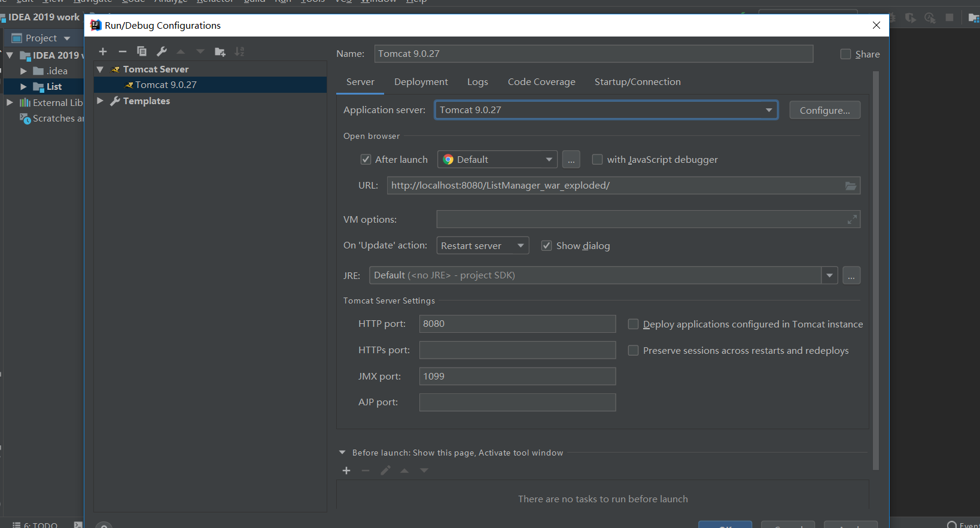Toggle the After launch checkbox
This screenshot has height=528, width=980.
click(x=366, y=159)
